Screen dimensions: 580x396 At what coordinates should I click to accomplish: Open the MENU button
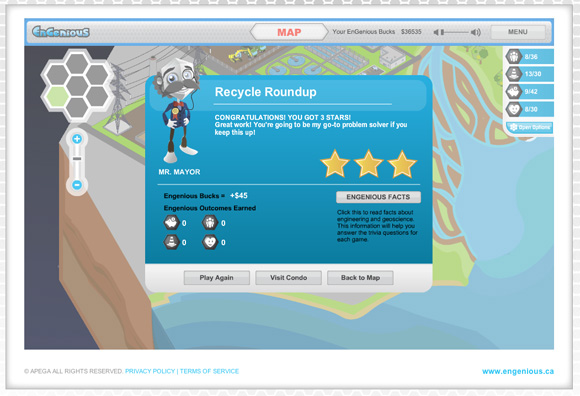(517, 32)
